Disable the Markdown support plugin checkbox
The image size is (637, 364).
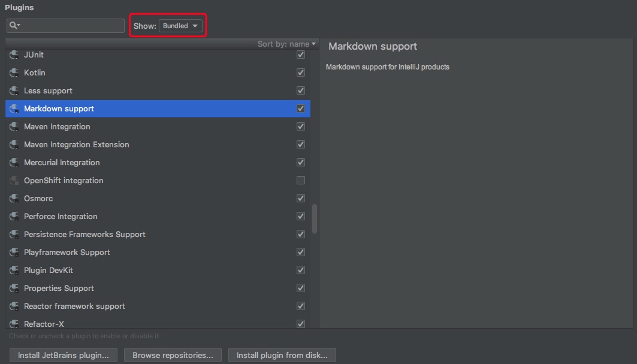coord(301,108)
